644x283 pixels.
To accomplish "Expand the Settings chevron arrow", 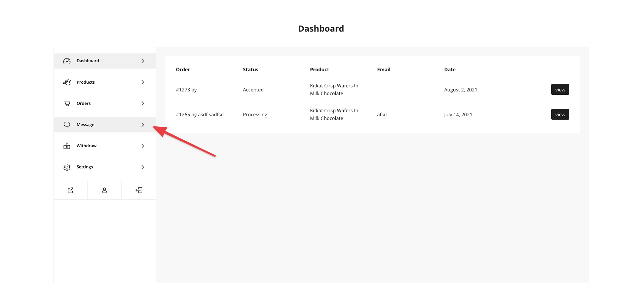I will point(143,167).
